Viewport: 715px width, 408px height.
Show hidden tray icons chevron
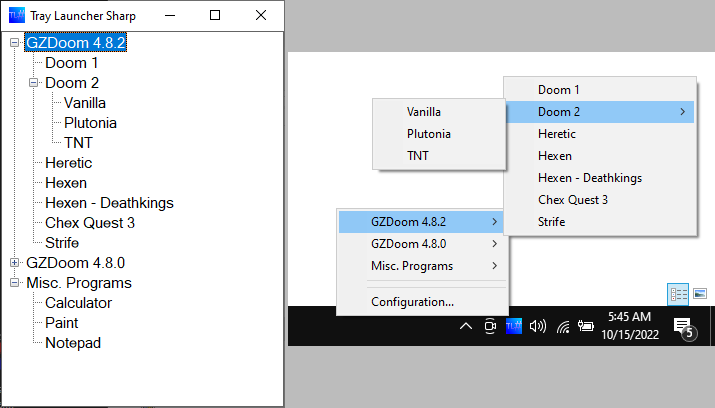point(466,326)
